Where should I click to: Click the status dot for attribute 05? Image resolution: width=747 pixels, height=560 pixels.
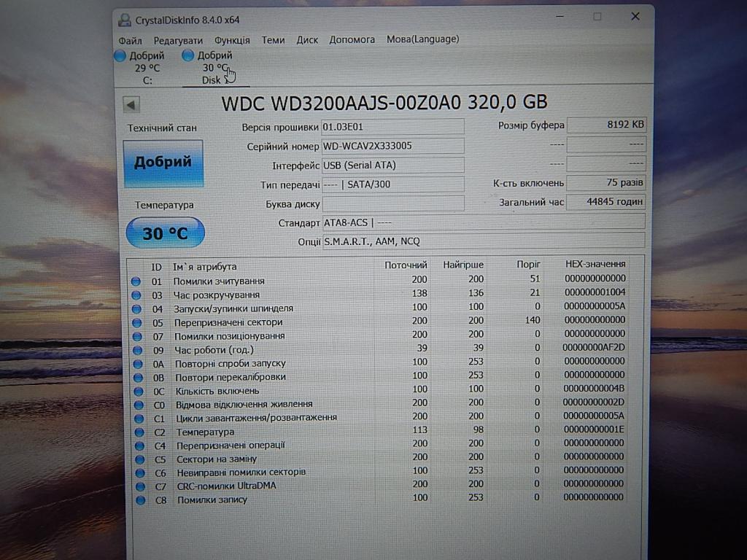[136, 323]
